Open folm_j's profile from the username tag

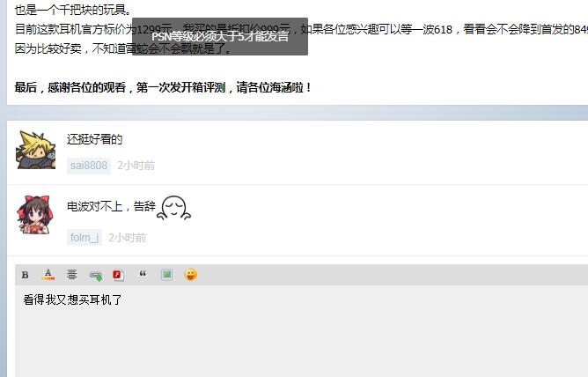click(x=85, y=238)
